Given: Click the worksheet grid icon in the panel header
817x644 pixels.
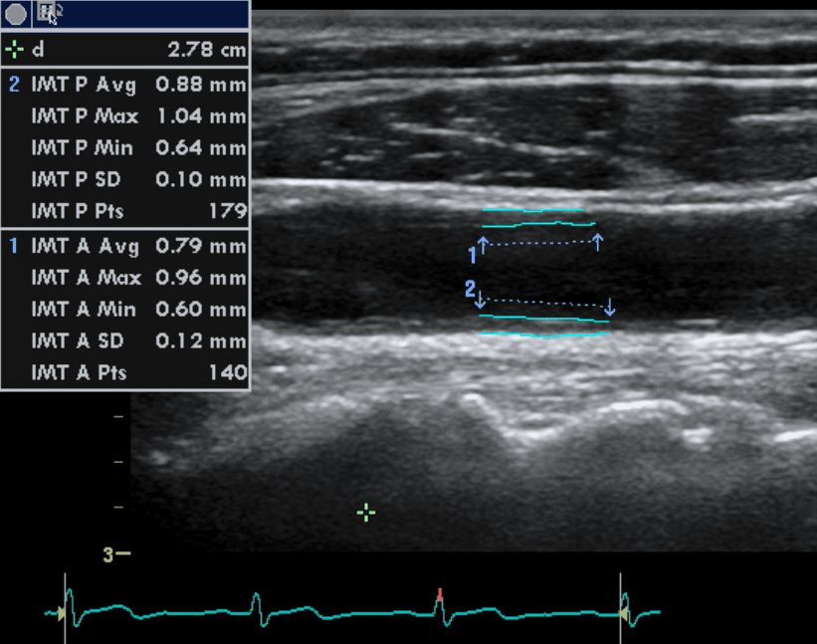Looking at the screenshot, I should point(49,13).
